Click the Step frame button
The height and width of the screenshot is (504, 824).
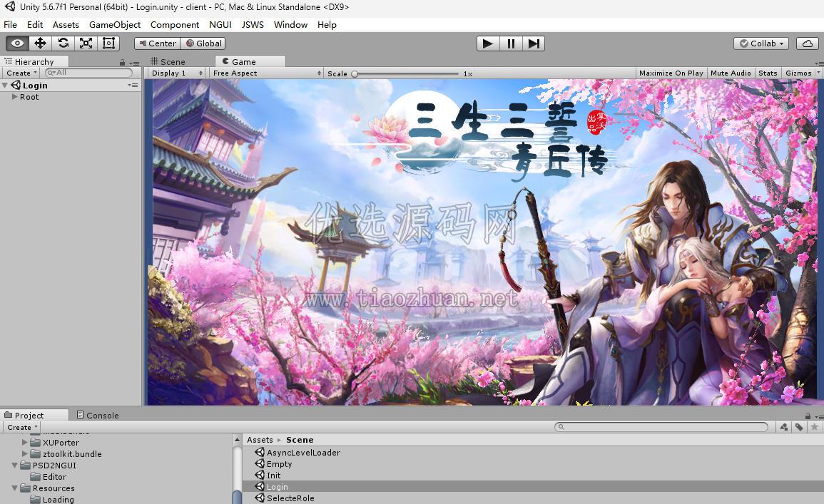534,43
